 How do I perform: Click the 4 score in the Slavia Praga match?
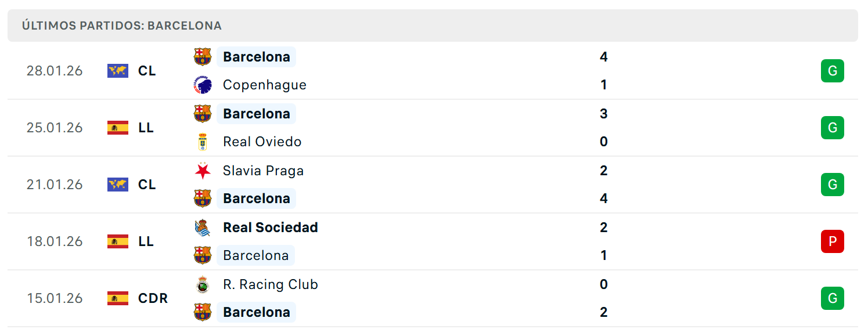point(604,198)
